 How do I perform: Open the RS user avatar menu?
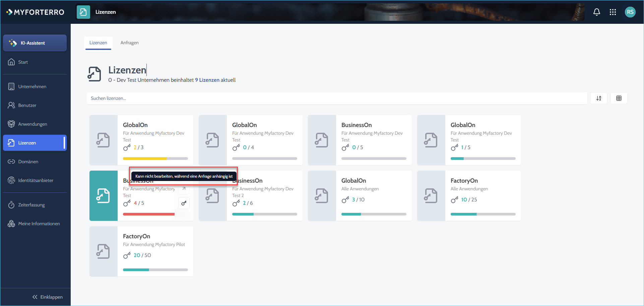coord(630,12)
